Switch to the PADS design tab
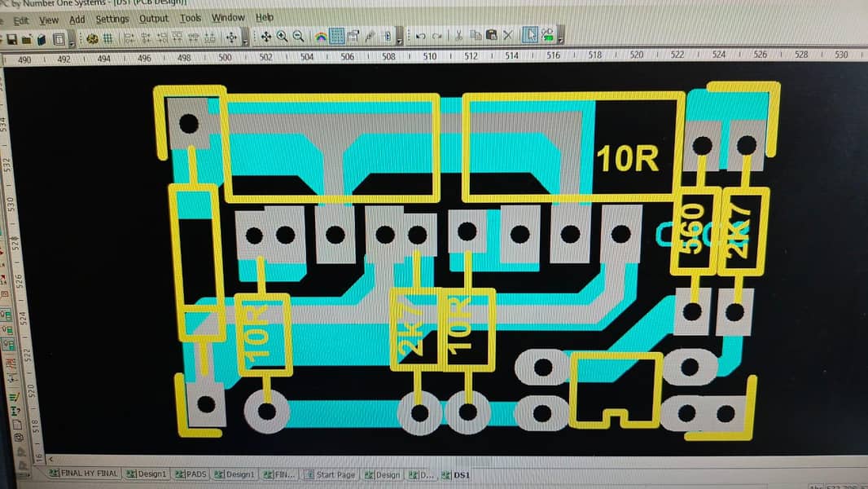 click(x=190, y=474)
